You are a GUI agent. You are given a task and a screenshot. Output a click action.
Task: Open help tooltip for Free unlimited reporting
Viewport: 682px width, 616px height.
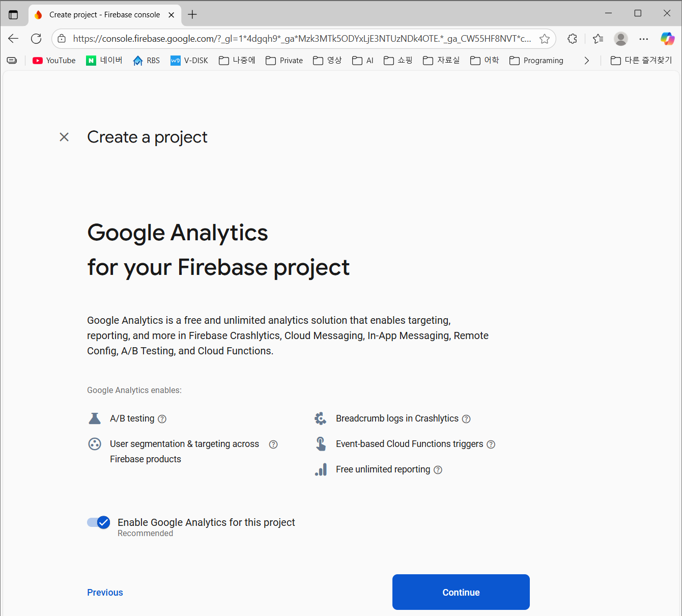(438, 470)
